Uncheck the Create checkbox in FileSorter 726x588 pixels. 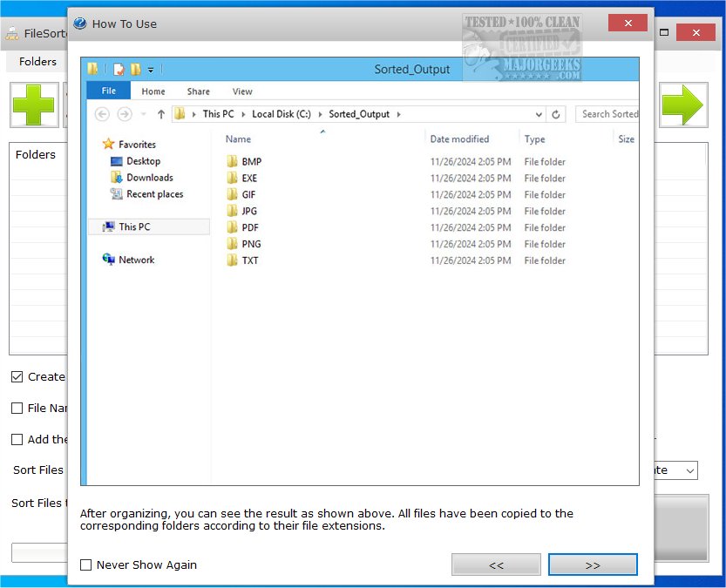tap(17, 376)
